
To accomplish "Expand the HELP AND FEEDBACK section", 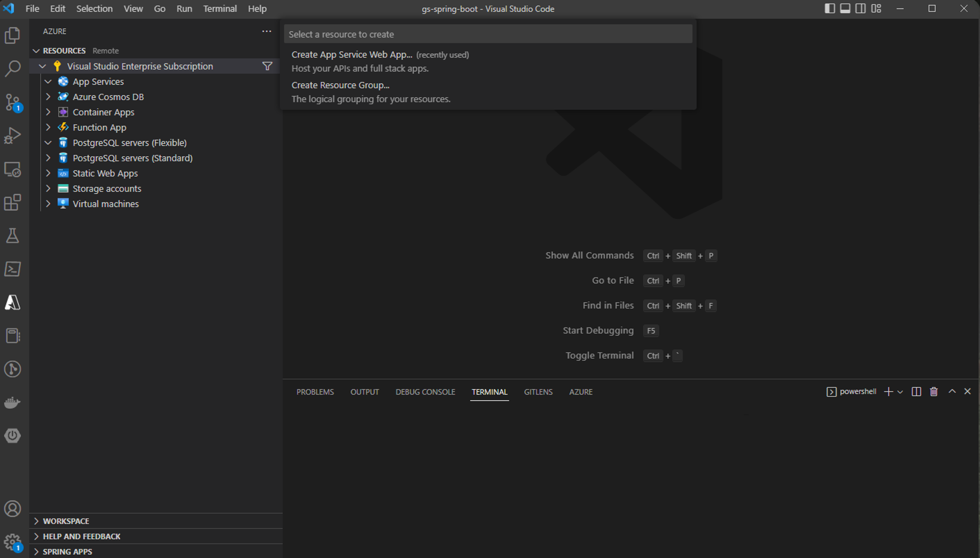I will coord(36,536).
